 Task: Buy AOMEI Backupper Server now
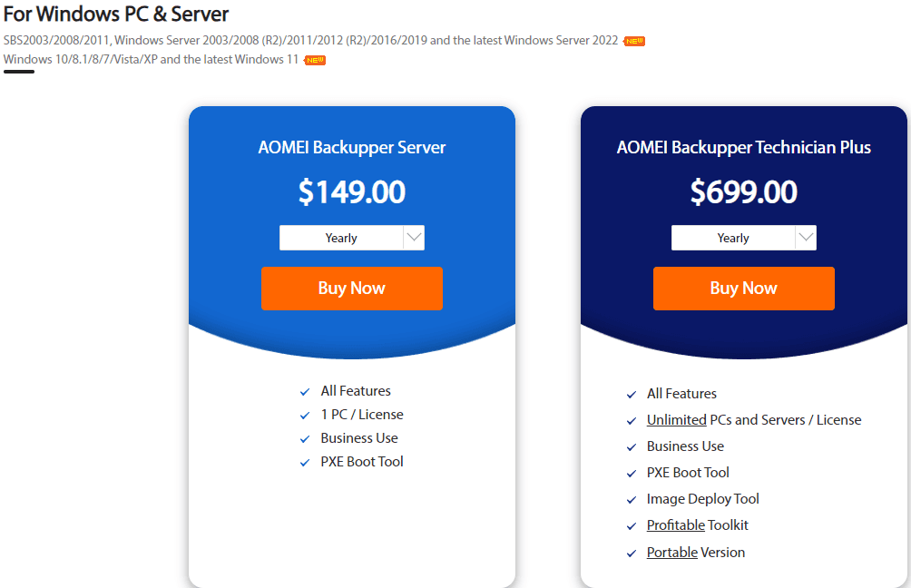coord(351,289)
